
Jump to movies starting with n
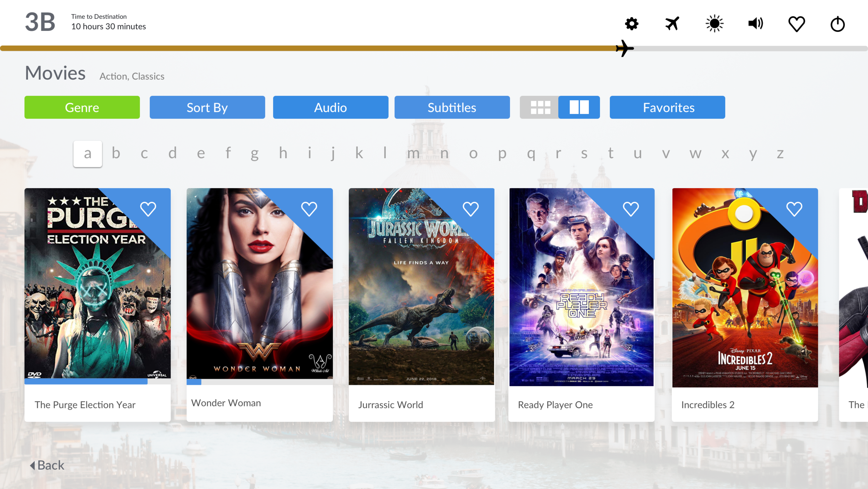[x=444, y=154]
